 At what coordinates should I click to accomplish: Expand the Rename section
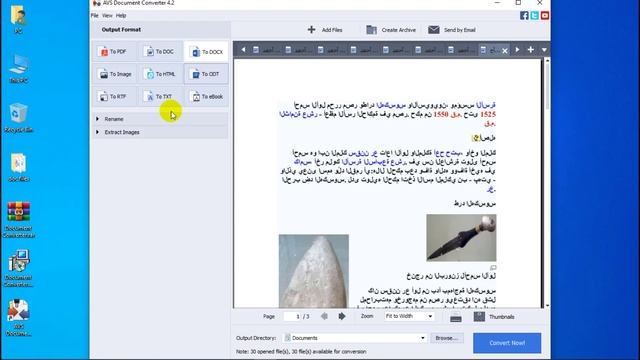160,119
